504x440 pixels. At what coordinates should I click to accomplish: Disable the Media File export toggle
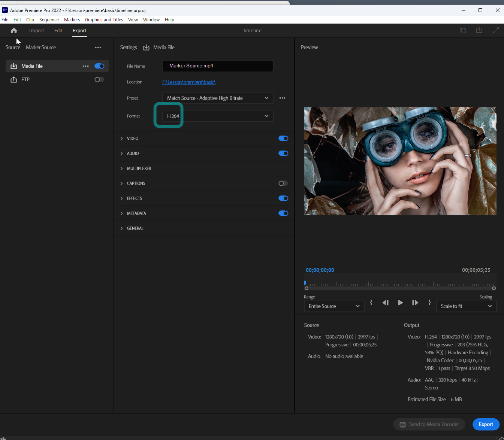click(x=99, y=66)
